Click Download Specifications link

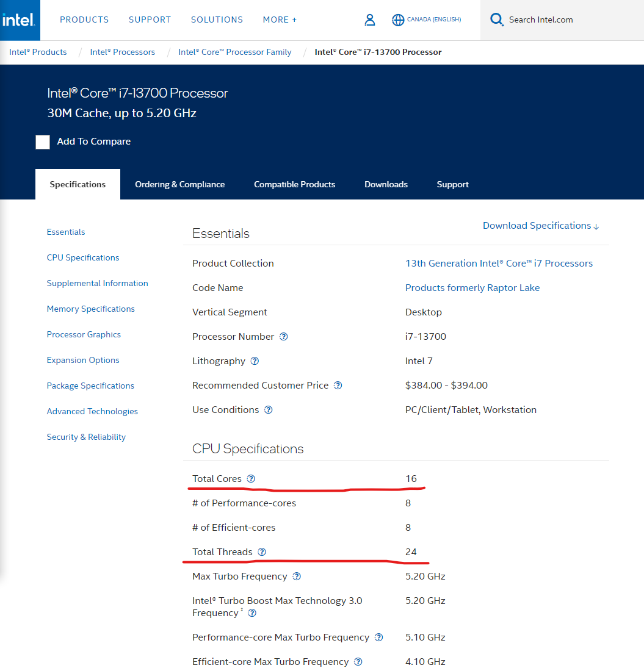coord(541,226)
